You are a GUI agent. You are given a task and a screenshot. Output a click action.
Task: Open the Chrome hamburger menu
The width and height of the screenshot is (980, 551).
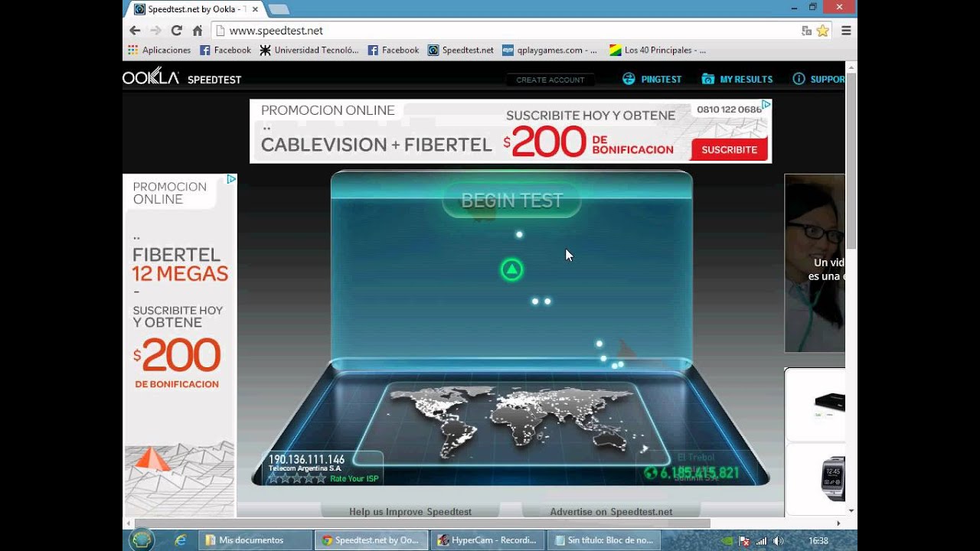[846, 31]
